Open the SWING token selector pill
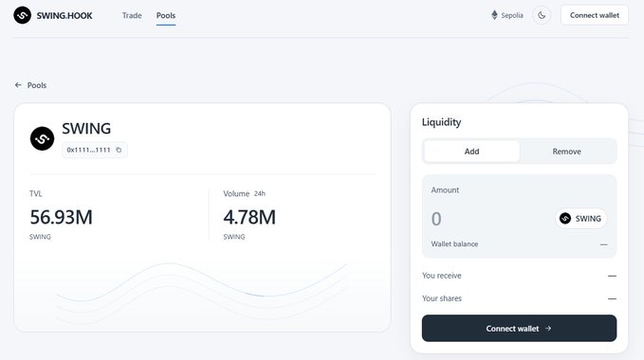The width and height of the screenshot is (644, 360). point(580,219)
